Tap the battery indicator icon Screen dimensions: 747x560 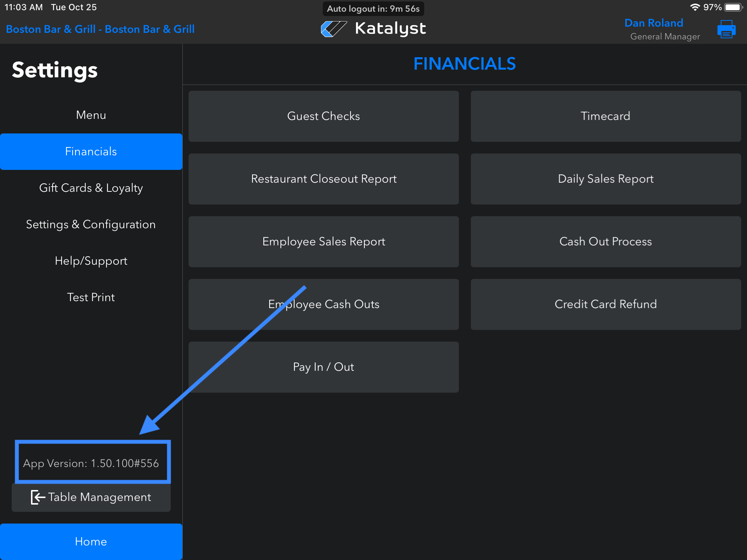tap(733, 7)
